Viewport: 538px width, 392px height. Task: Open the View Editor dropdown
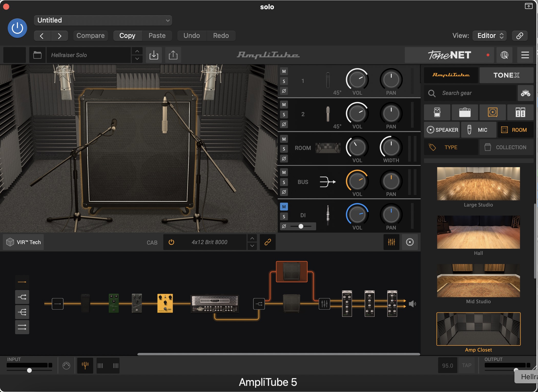click(x=490, y=36)
